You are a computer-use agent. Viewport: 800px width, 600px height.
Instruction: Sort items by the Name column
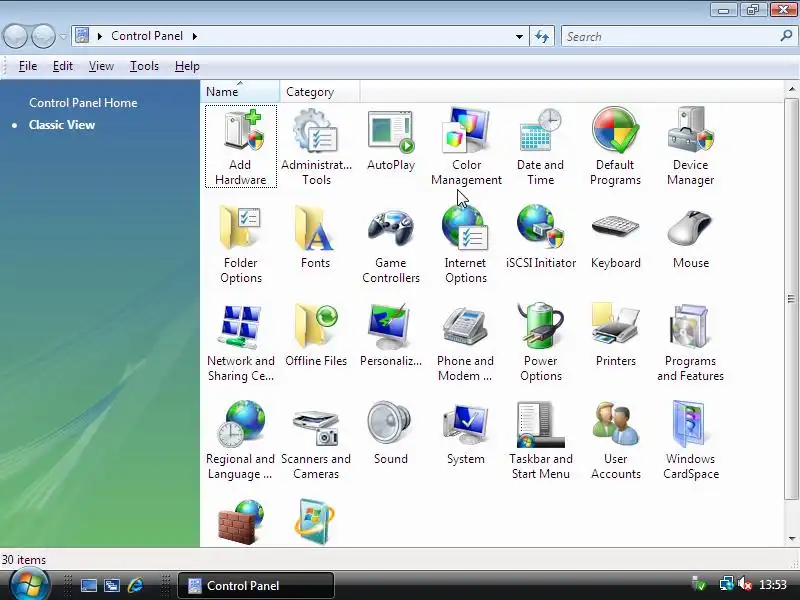(240, 91)
